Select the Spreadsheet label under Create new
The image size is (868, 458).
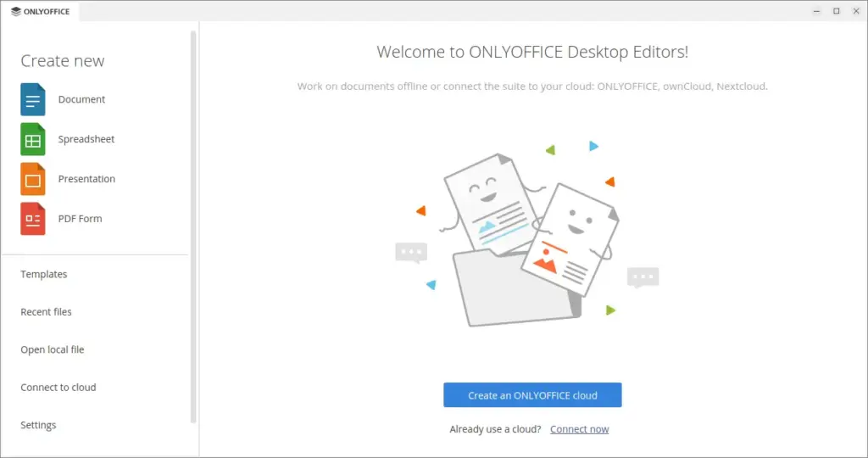(86, 140)
